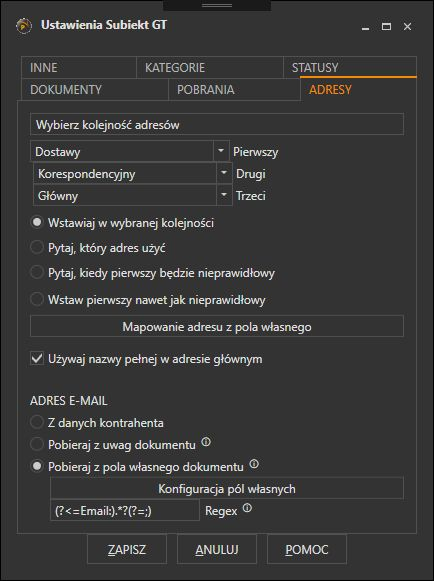This screenshot has width=434, height=581.
Task: Click the Drugi label
Action: point(251,173)
